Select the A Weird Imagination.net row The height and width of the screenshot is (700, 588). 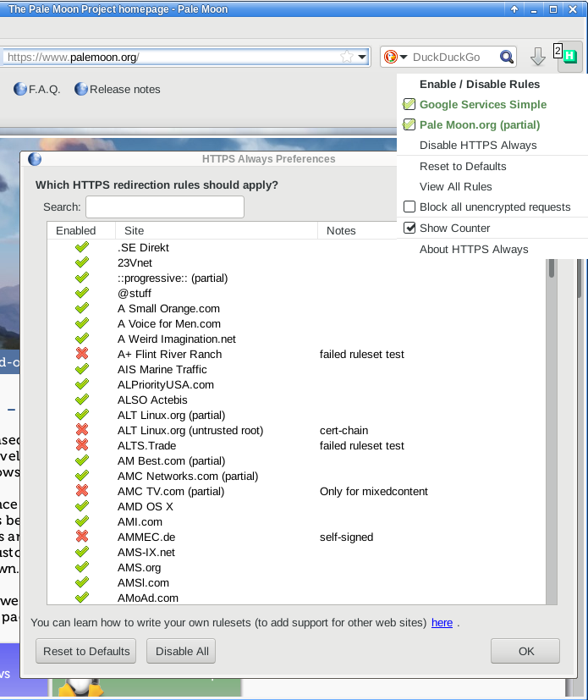[296, 339]
